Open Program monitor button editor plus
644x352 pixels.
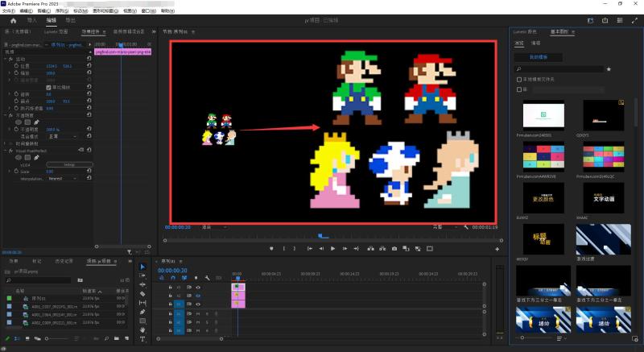click(497, 249)
